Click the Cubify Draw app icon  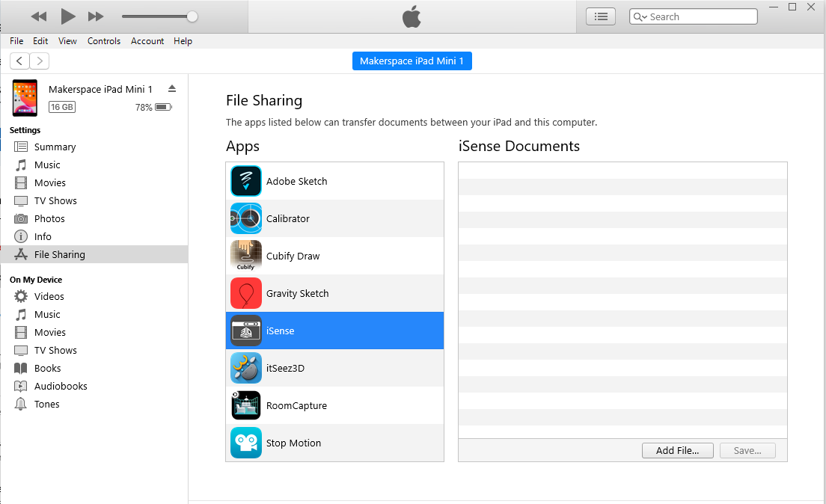click(245, 256)
